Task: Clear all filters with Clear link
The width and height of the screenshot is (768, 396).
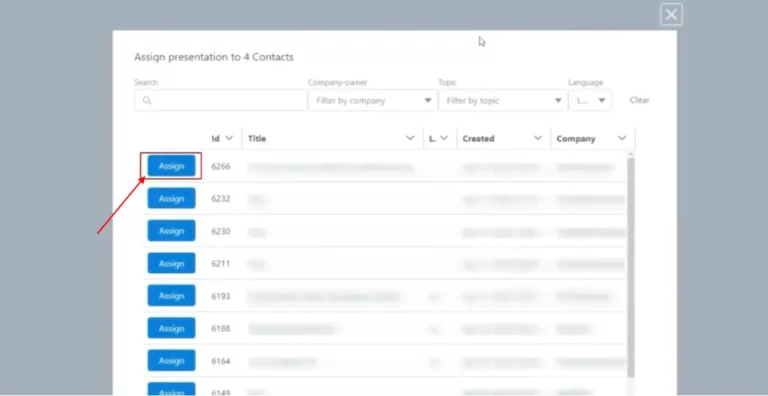Action: click(x=639, y=100)
